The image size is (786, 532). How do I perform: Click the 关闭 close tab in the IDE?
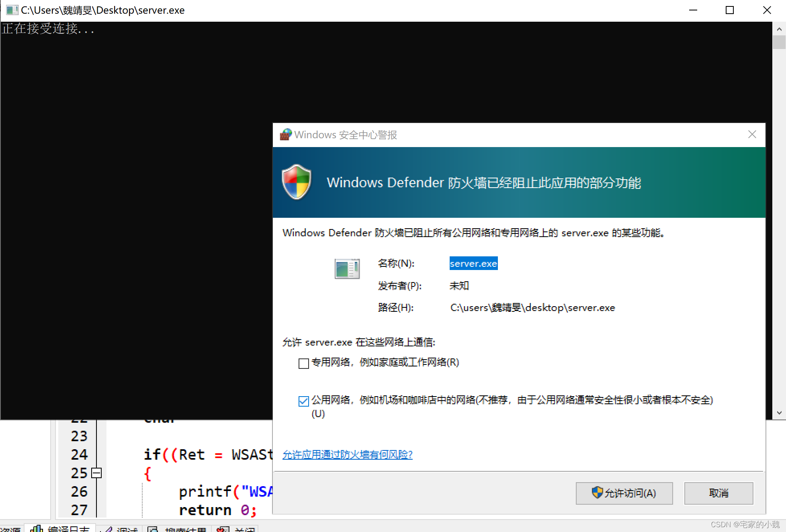[x=236, y=528]
